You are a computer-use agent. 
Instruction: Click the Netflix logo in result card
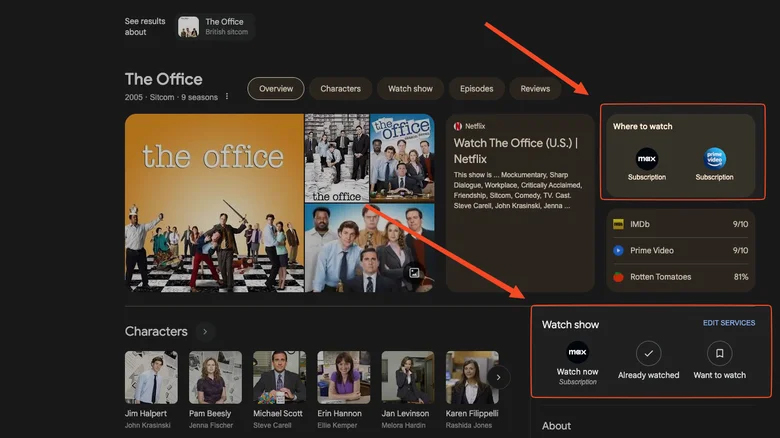458,127
